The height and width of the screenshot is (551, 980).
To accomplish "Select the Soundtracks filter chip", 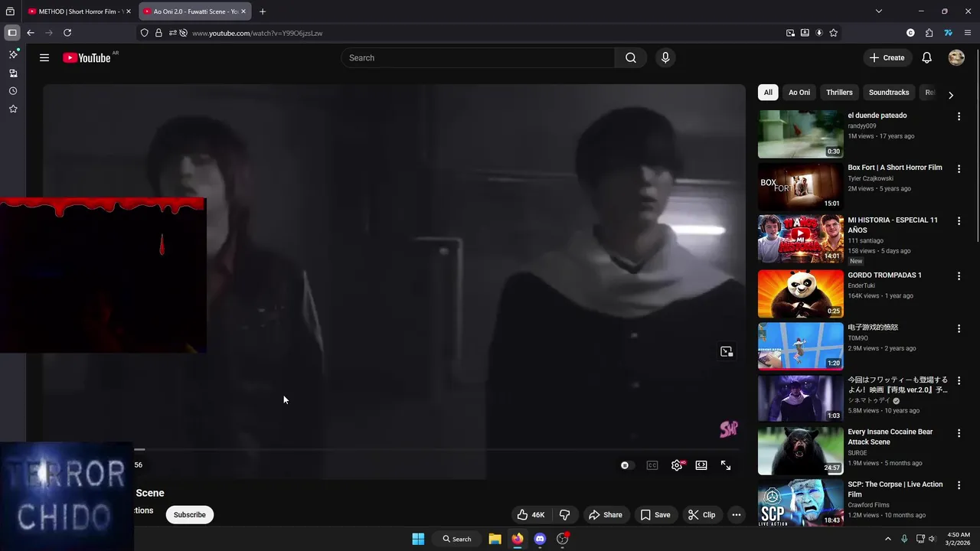I will pyautogui.click(x=889, y=93).
